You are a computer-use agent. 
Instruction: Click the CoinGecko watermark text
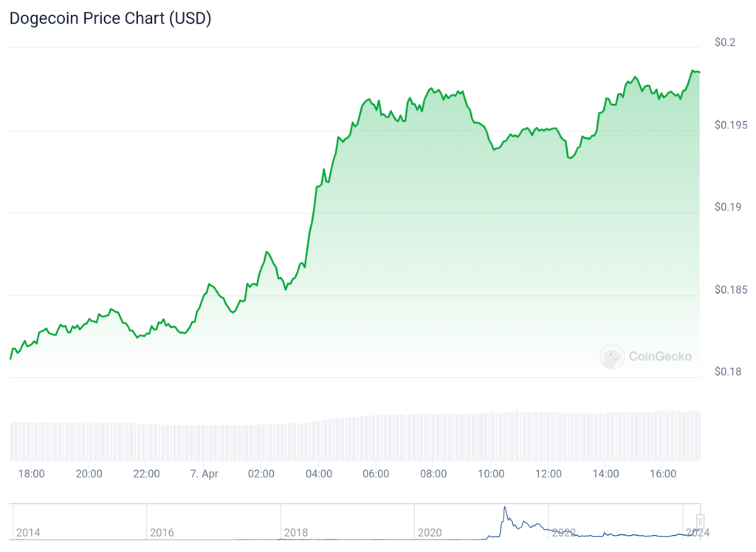point(660,357)
